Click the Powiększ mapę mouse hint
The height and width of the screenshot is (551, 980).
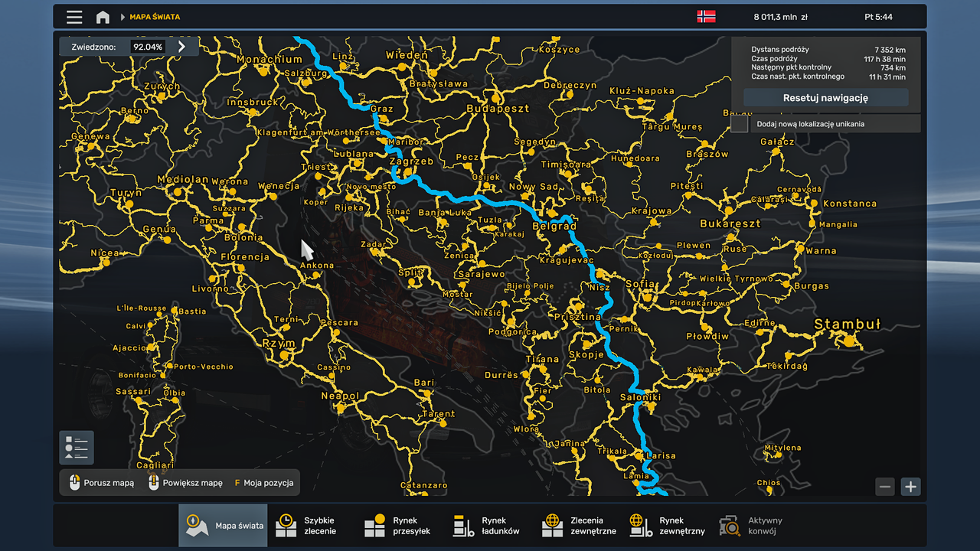tap(185, 483)
